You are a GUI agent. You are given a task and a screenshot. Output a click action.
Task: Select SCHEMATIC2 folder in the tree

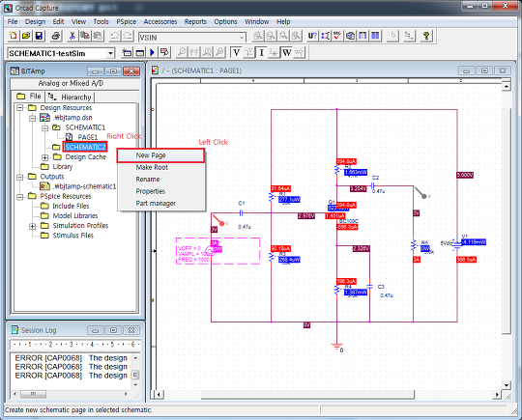click(x=85, y=147)
